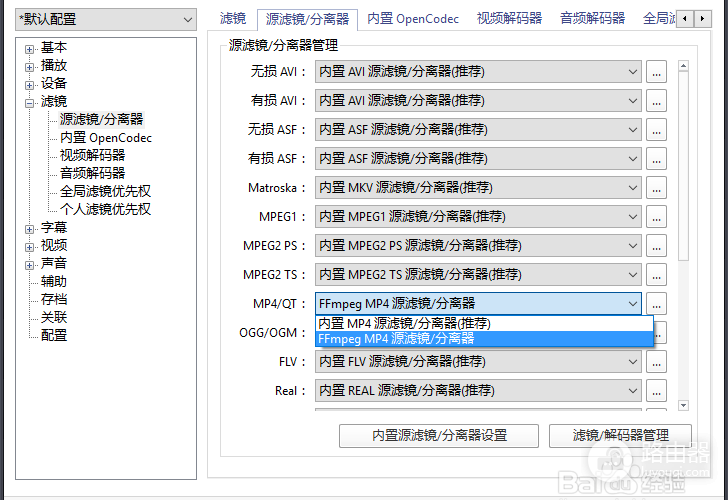Open the MPEG1 filter dropdown

pos(478,217)
